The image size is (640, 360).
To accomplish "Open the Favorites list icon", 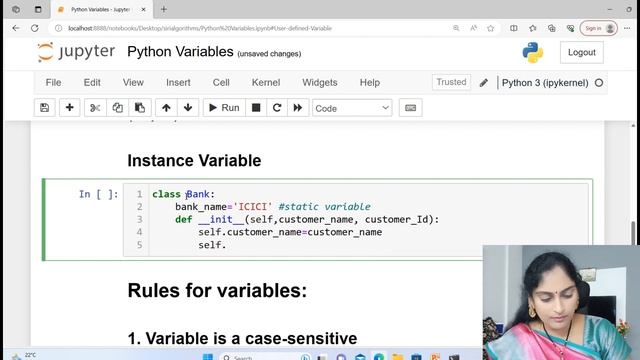I will 533,28.
